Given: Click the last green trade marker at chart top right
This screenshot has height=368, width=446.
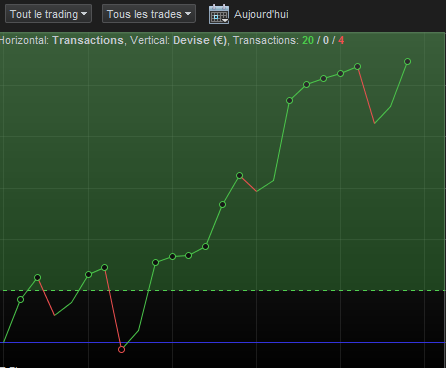Looking at the screenshot, I should 407,61.
